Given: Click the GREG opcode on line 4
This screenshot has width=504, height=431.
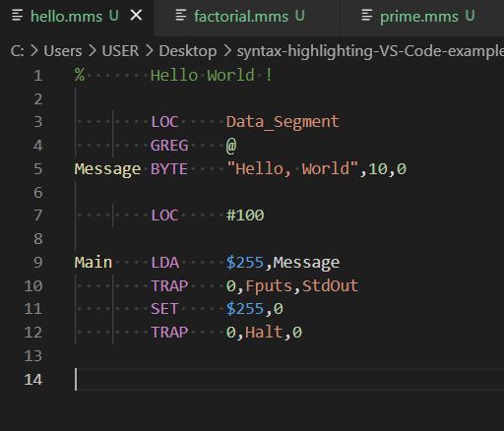Looking at the screenshot, I should [x=169, y=146].
